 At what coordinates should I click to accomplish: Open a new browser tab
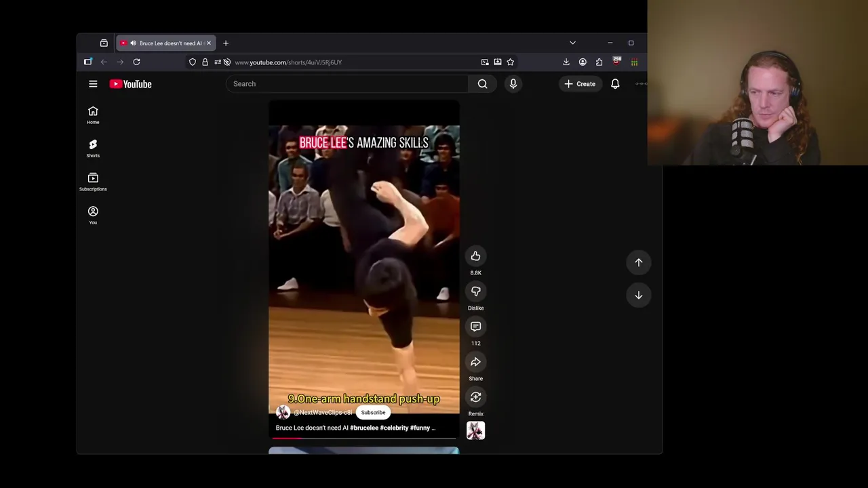click(x=226, y=43)
